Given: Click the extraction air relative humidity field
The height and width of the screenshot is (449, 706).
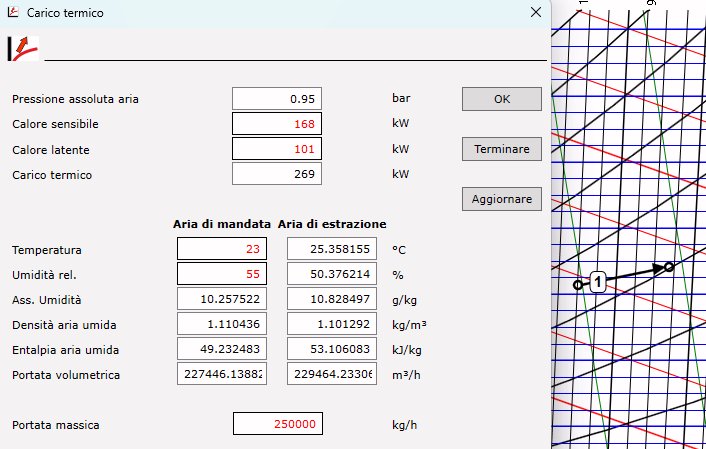Looking at the screenshot, I should tap(331, 274).
